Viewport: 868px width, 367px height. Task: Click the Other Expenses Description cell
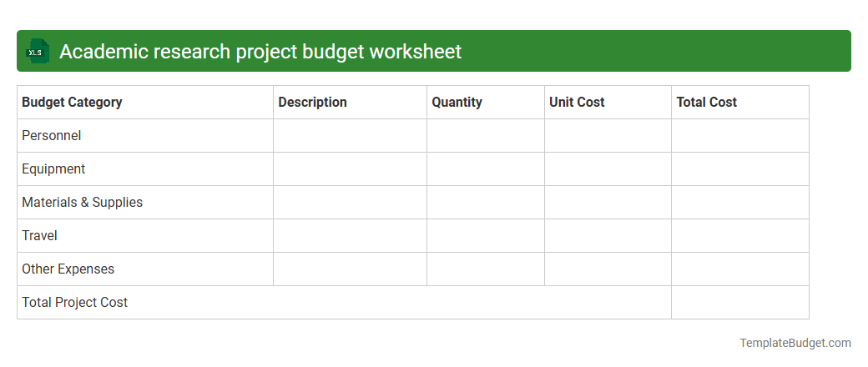click(x=350, y=269)
